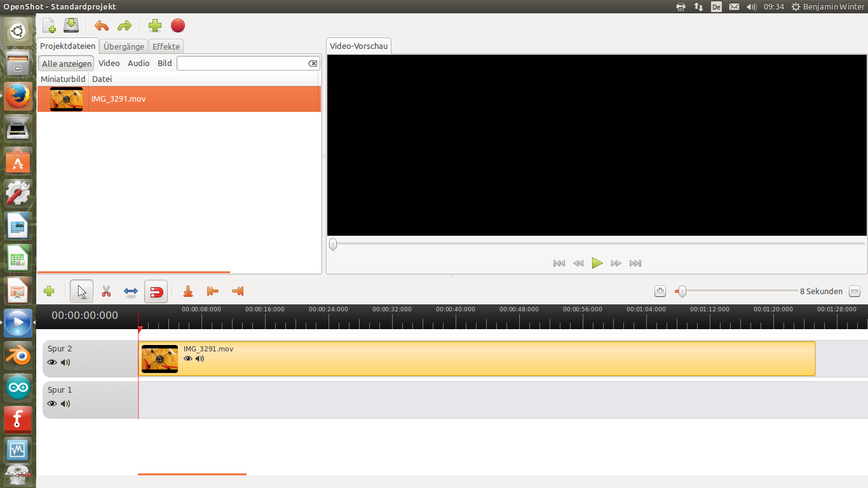Sort by the Datei column header
Image resolution: width=868 pixels, height=488 pixels.
pyautogui.click(x=205, y=79)
